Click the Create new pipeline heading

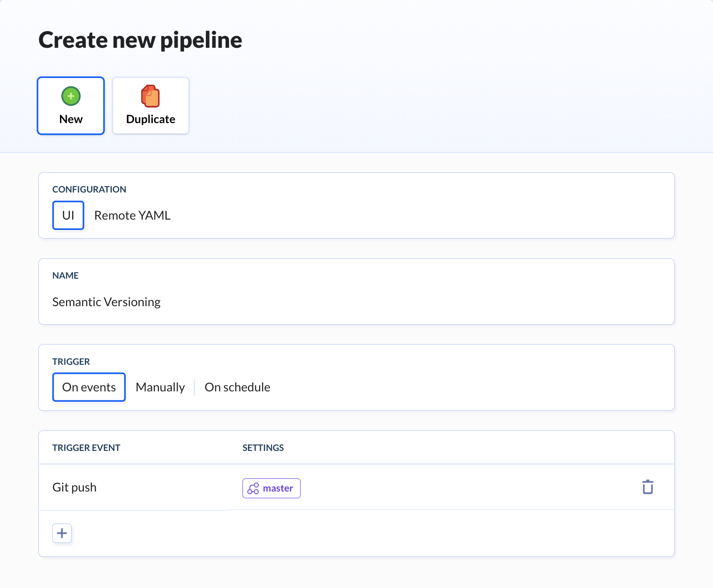click(140, 40)
